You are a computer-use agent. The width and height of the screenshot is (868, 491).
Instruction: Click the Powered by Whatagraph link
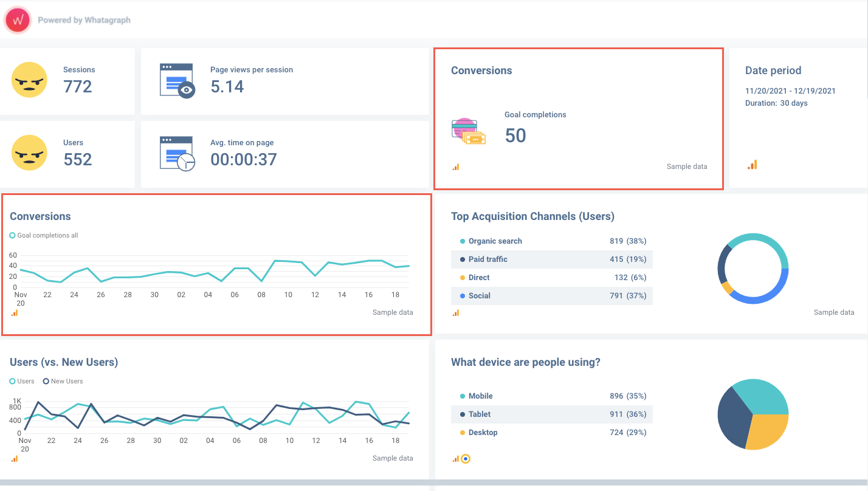84,20
